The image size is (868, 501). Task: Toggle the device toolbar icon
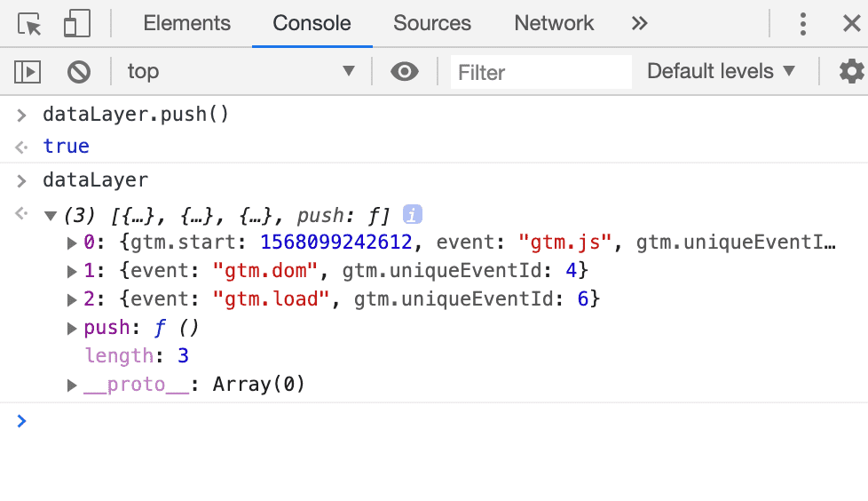76,24
